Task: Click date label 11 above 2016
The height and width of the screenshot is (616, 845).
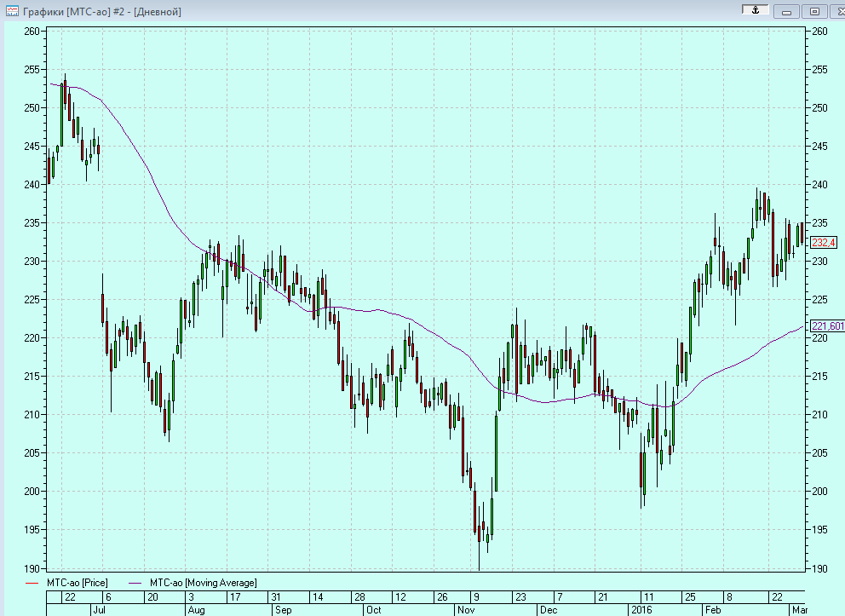Action: point(648,597)
